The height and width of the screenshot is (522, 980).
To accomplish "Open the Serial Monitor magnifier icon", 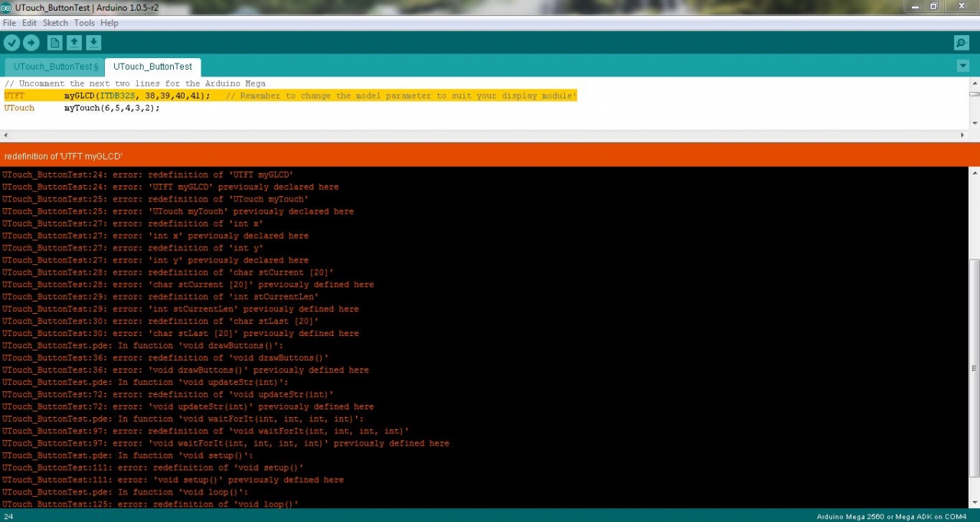I will 961,43.
